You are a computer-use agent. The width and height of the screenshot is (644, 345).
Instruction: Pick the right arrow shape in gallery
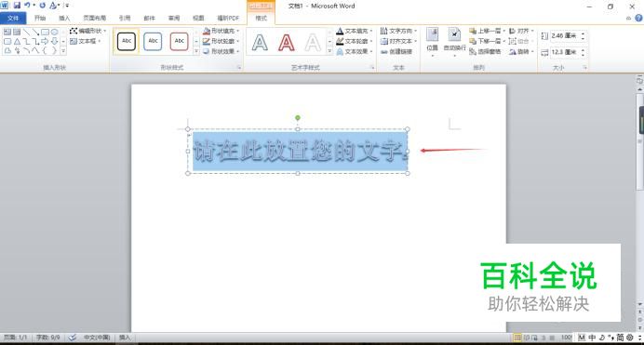pos(45,42)
